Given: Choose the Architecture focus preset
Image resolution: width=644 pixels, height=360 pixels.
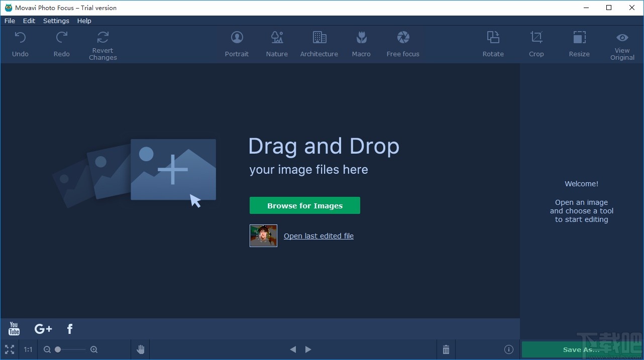Looking at the screenshot, I should point(319,44).
